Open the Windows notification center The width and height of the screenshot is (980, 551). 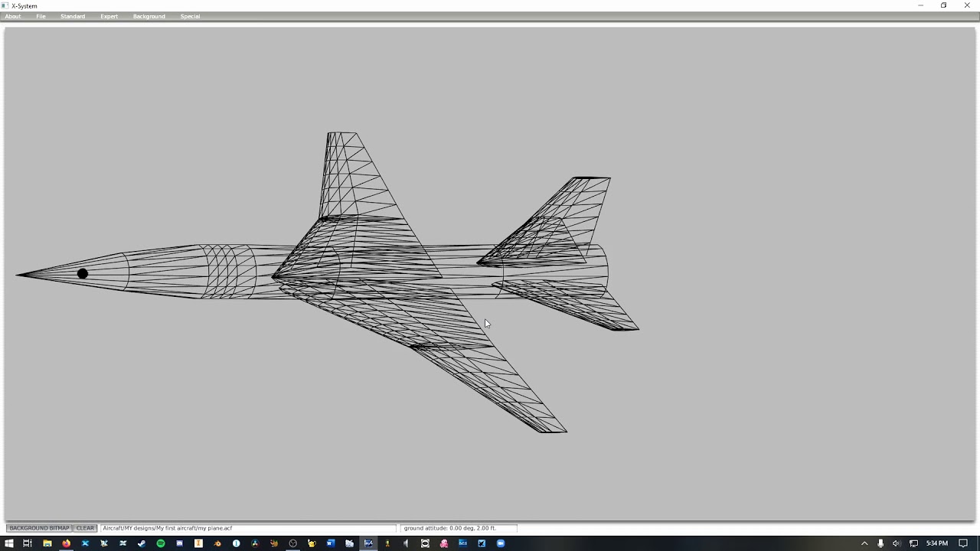(x=963, y=543)
